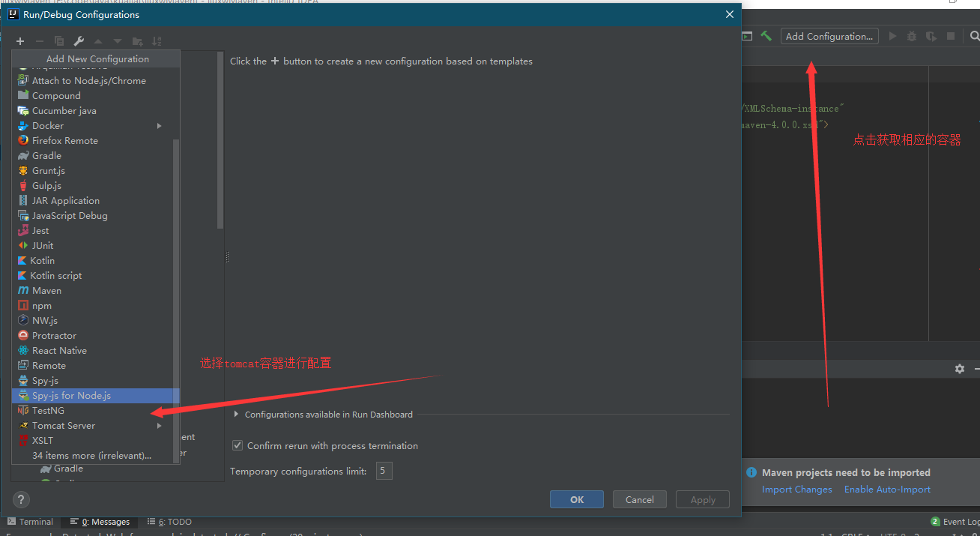This screenshot has height=536, width=980.
Task: Click the Temporary configurations limit field
Action: click(384, 471)
